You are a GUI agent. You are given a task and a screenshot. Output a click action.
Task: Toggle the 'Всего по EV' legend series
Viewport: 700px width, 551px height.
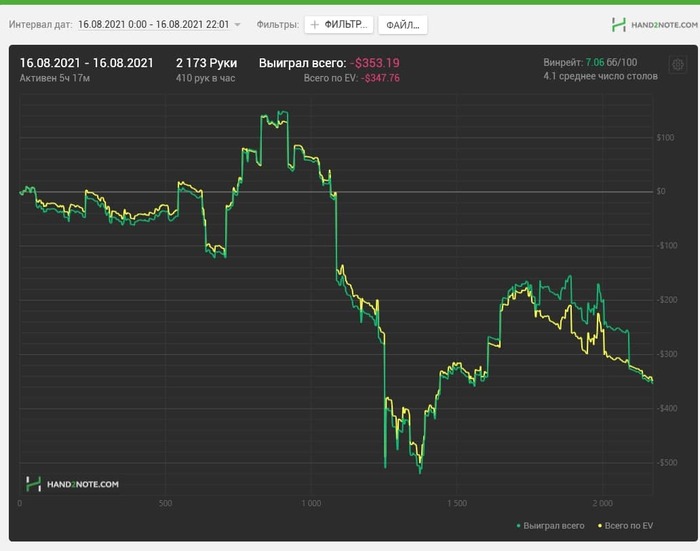(x=625, y=526)
